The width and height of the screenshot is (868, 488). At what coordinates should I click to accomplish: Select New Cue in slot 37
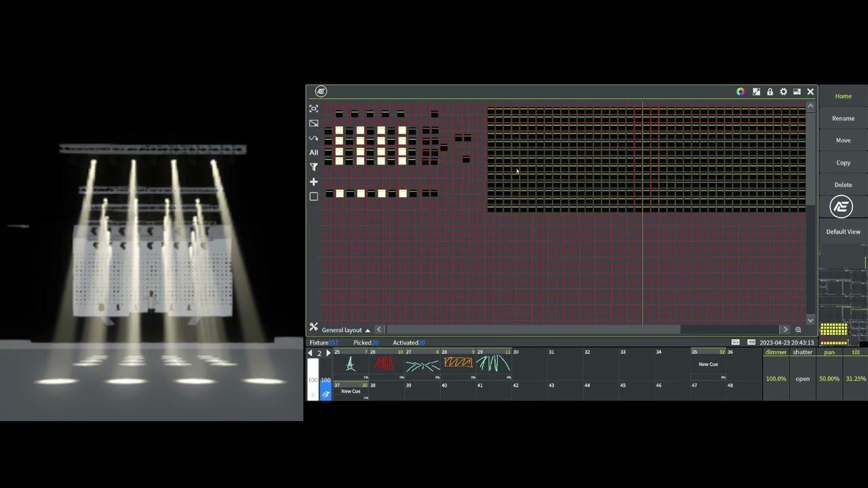point(351,392)
